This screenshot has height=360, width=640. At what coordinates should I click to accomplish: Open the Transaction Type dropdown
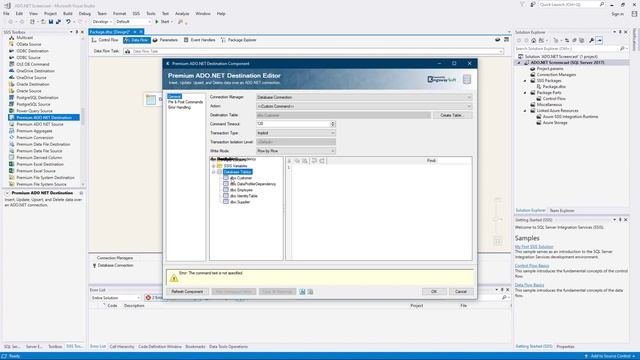[332, 133]
